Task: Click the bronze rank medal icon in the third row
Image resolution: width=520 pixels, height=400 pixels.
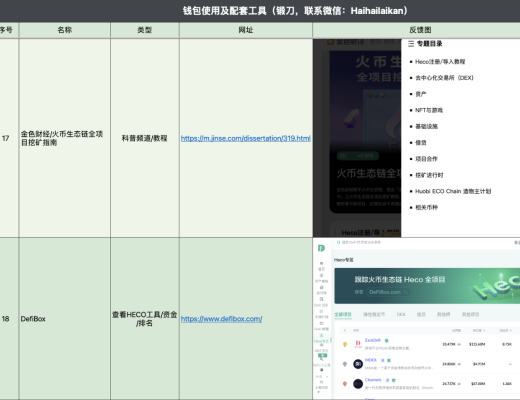Action: tap(345, 384)
